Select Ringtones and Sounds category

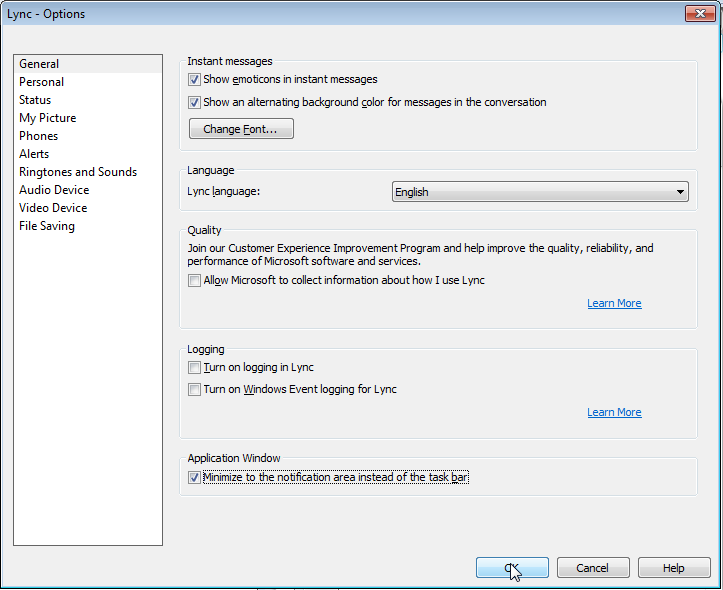(88, 172)
